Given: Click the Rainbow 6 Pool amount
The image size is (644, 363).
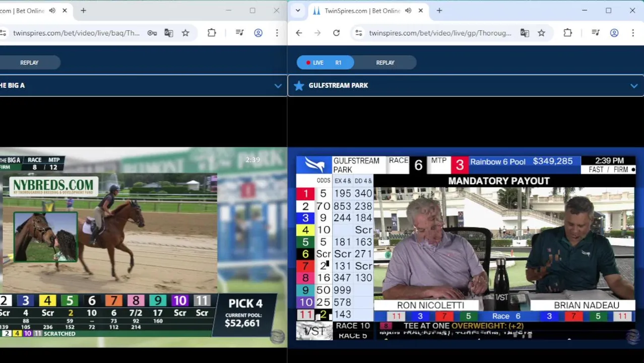Looking at the screenshot, I should [553, 161].
